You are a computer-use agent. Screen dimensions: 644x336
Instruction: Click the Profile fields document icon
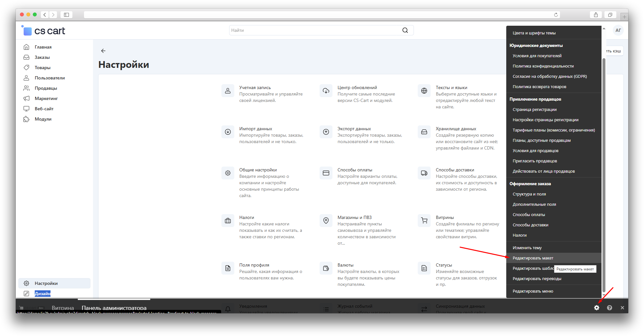(x=228, y=268)
